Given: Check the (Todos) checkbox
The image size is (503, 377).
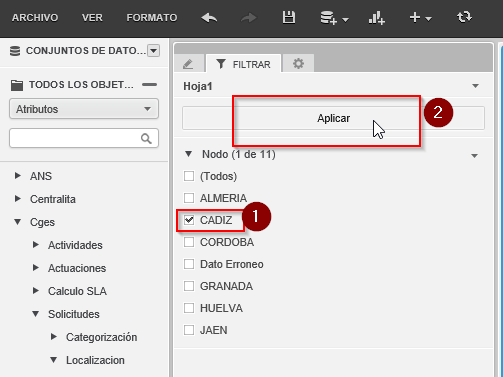Looking at the screenshot, I should [x=189, y=176].
